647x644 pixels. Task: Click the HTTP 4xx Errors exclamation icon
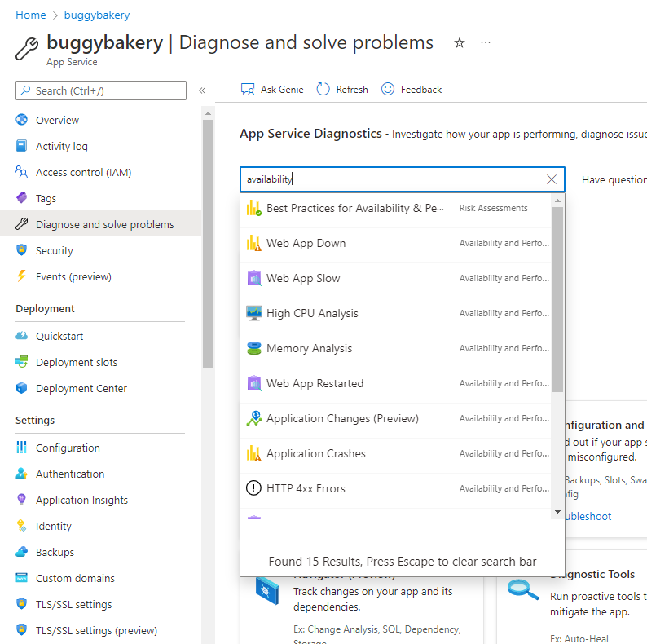253,488
